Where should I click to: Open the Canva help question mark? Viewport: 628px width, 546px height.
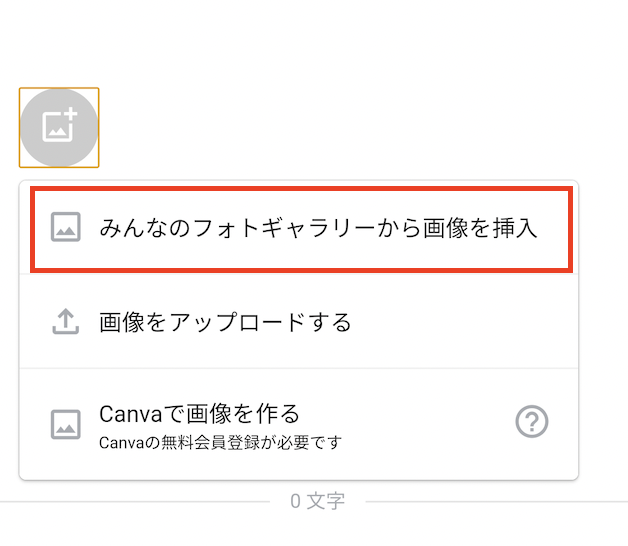click(531, 421)
